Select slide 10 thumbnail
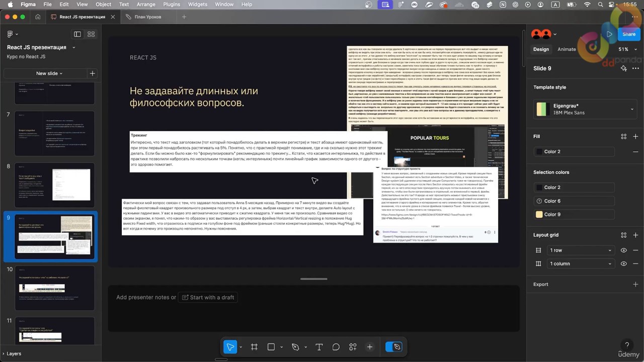The height and width of the screenshot is (362, 644). pyautogui.click(x=54, y=288)
